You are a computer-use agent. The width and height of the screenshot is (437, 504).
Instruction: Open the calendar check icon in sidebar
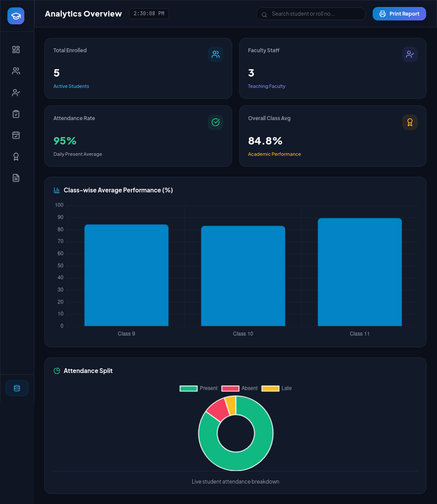16,135
